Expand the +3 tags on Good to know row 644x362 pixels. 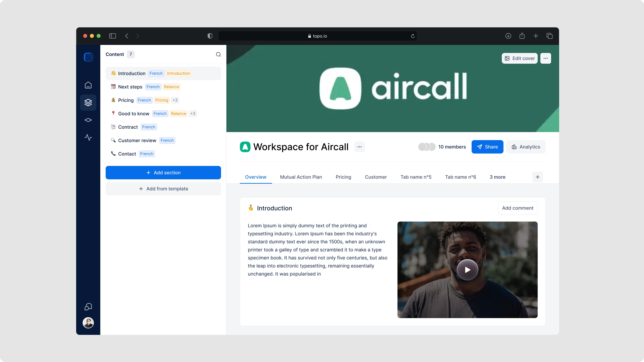pyautogui.click(x=193, y=113)
